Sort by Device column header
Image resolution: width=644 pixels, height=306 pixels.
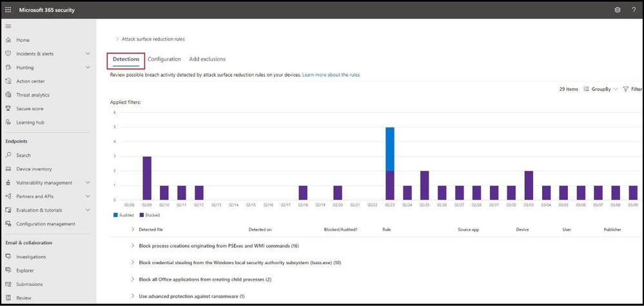click(x=522, y=230)
